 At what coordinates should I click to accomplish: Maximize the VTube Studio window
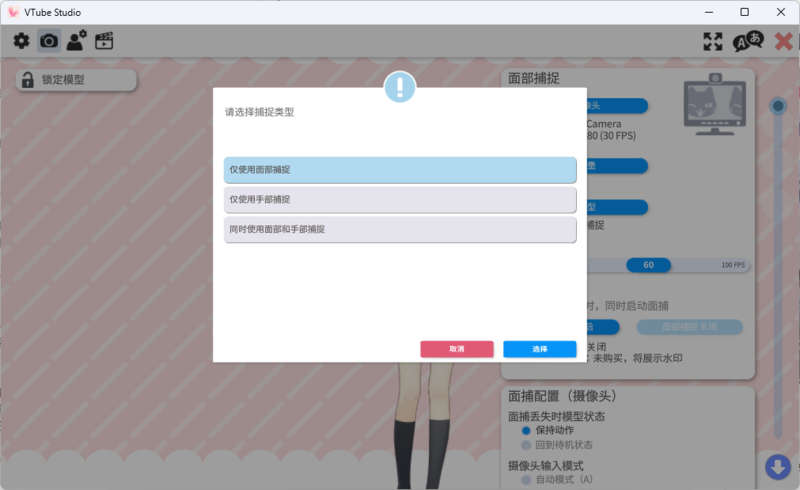[x=745, y=12]
